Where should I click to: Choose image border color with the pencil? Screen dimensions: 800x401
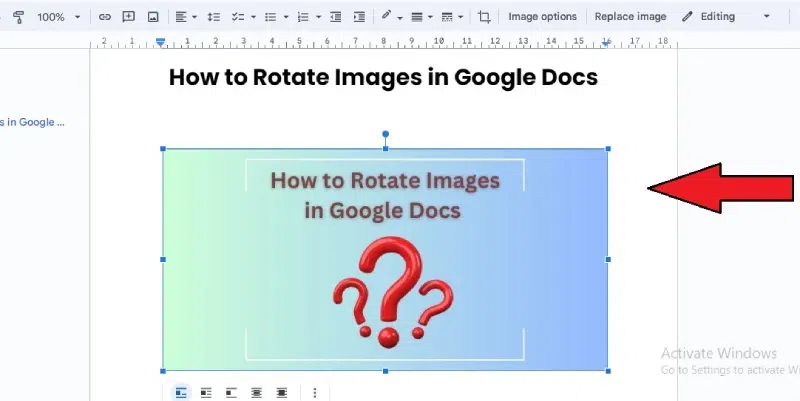tap(386, 16)
